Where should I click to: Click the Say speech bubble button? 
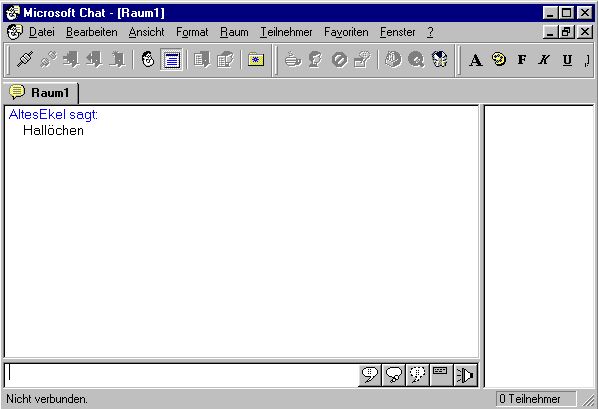(370, 375)
